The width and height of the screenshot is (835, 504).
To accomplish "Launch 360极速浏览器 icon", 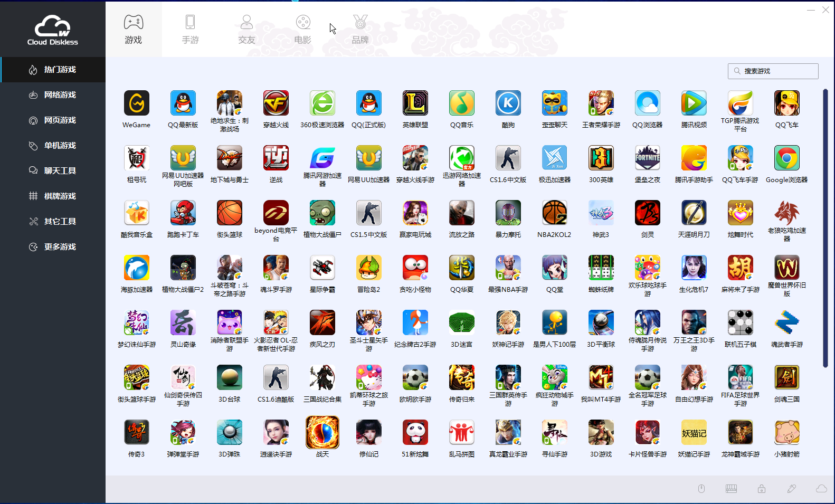I will click(322, 103).
